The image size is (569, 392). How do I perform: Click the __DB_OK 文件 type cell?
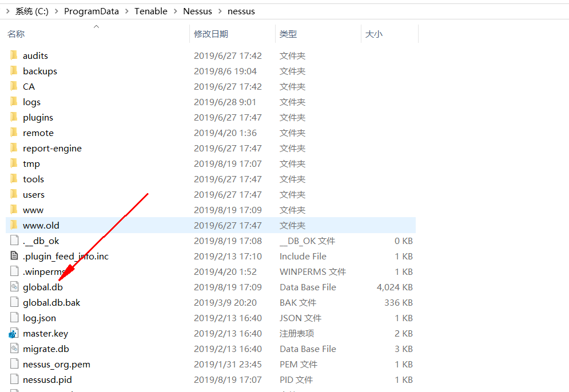pos(307,241)
